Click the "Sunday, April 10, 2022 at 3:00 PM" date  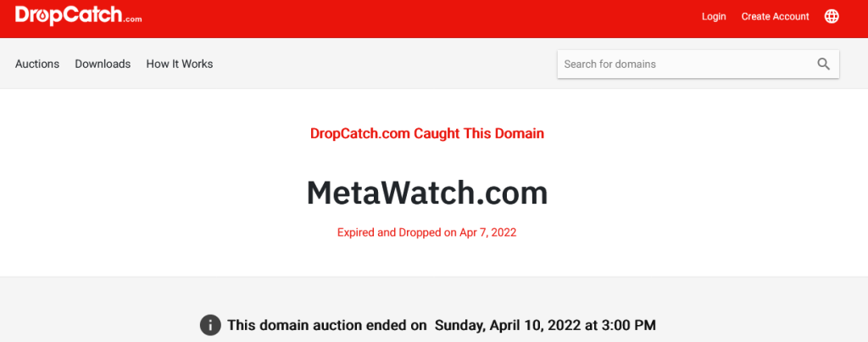pyautogui.click(x=545, y=325)
